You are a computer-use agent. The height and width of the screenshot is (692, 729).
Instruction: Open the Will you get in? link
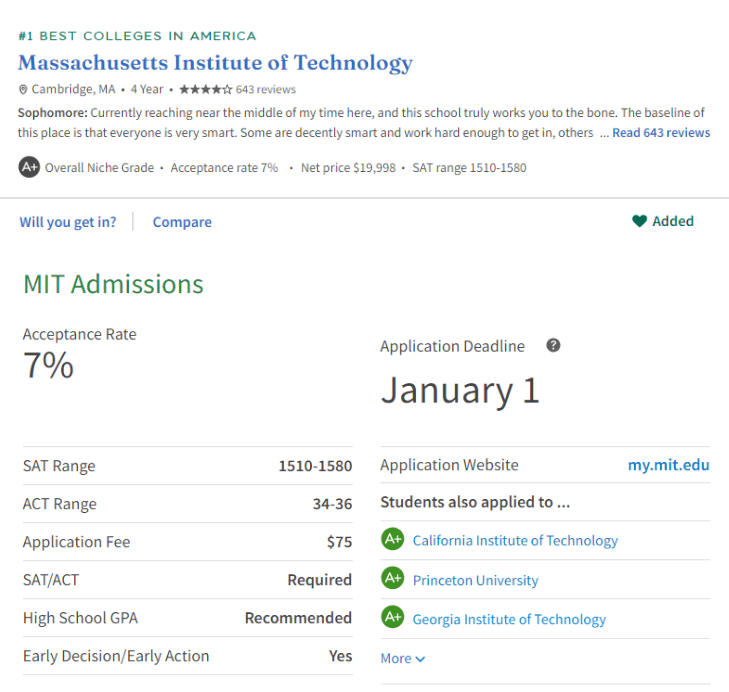point(68,222)
